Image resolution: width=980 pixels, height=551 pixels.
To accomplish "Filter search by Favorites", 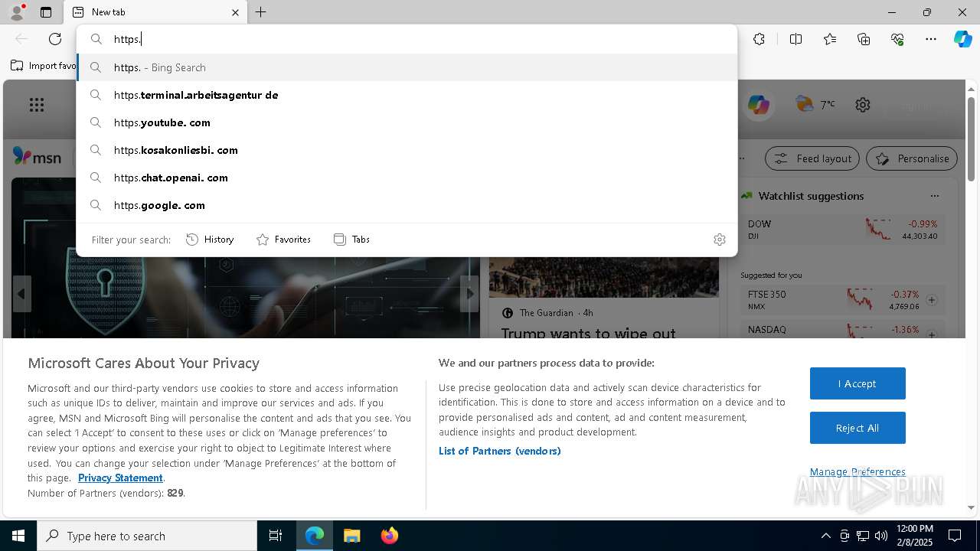I will pos(283,240).
